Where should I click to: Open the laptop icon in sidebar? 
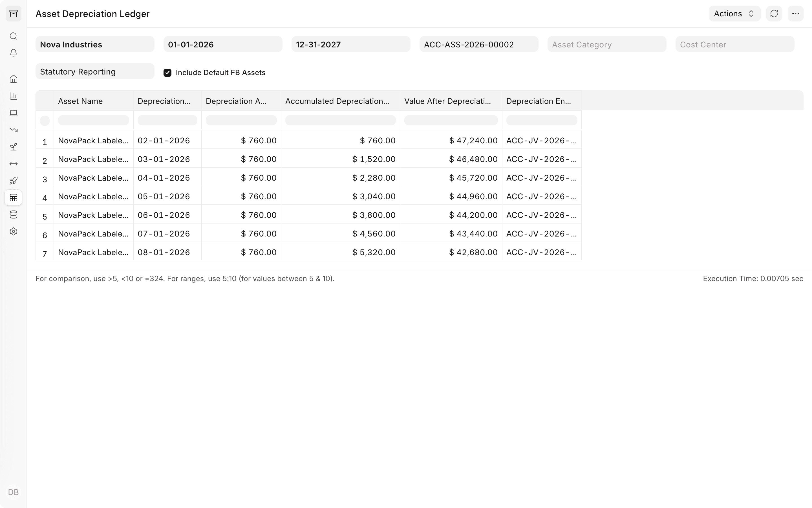pos(14,113)
